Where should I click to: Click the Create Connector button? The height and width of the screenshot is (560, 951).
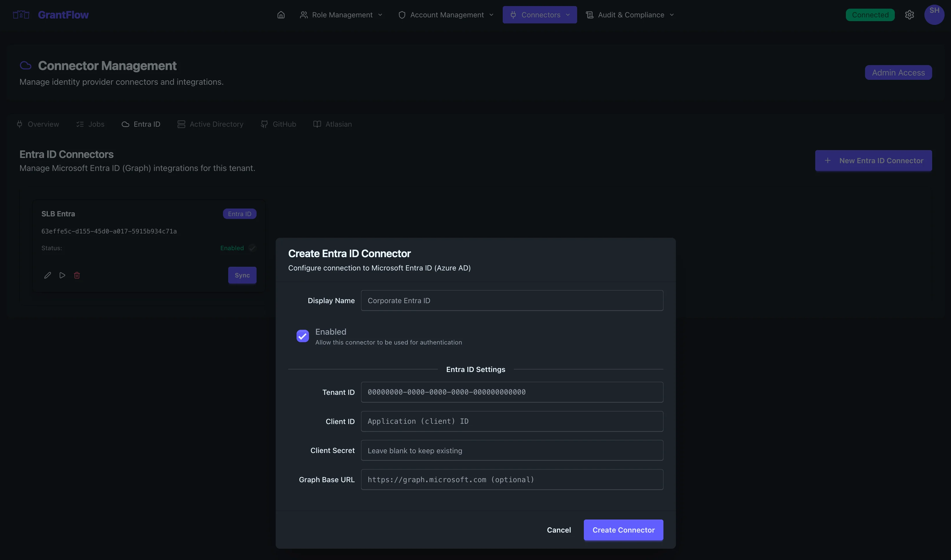623,530
